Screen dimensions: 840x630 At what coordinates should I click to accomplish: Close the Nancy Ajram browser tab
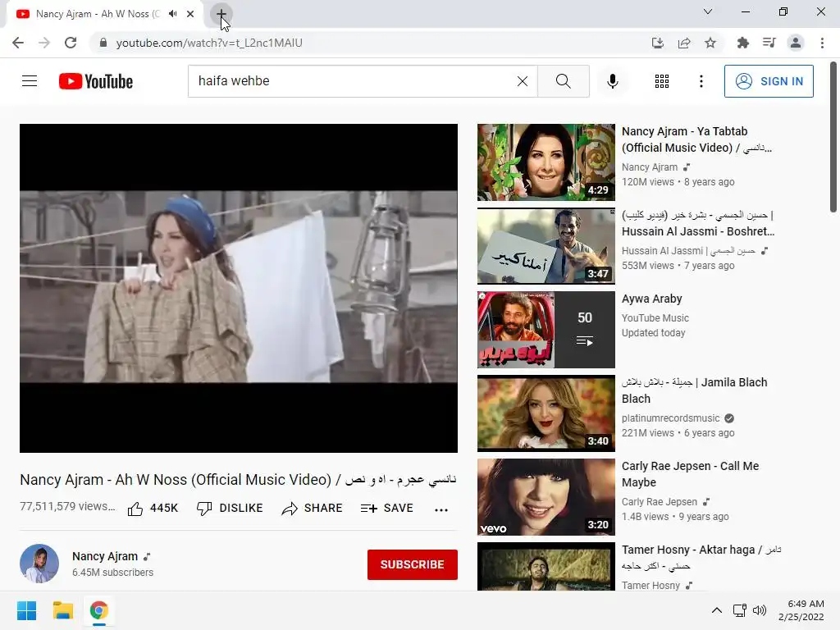coord(190,14)
